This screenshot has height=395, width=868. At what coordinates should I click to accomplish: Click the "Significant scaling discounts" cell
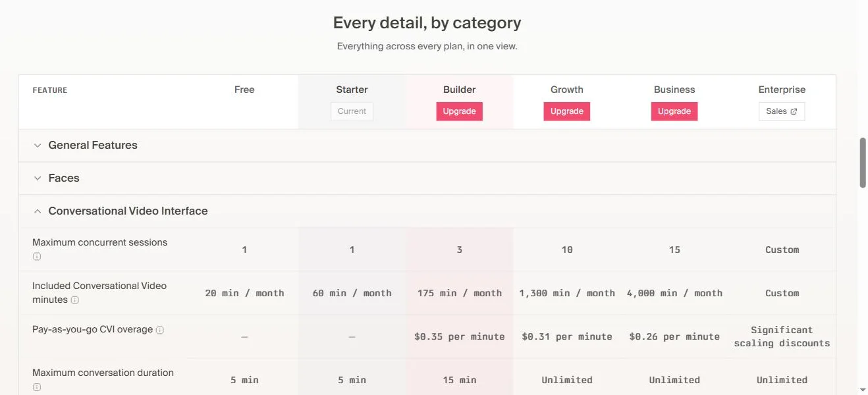coord(782,336)
